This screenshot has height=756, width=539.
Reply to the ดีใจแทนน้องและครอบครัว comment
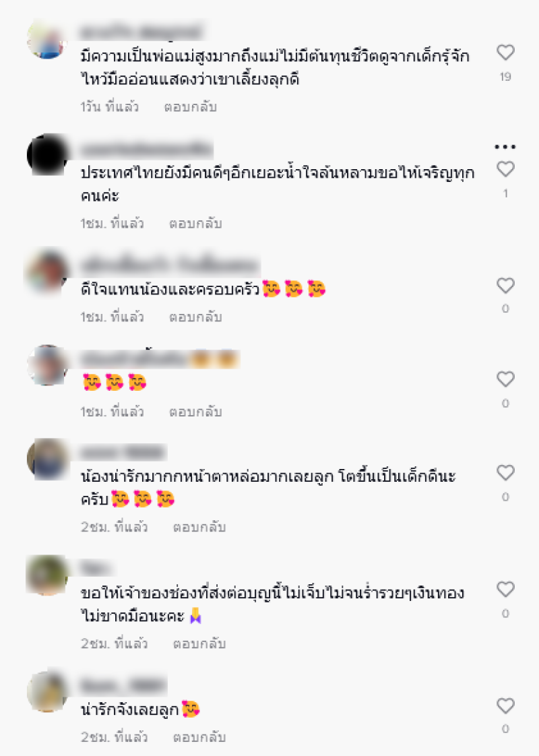click(195, 317)
